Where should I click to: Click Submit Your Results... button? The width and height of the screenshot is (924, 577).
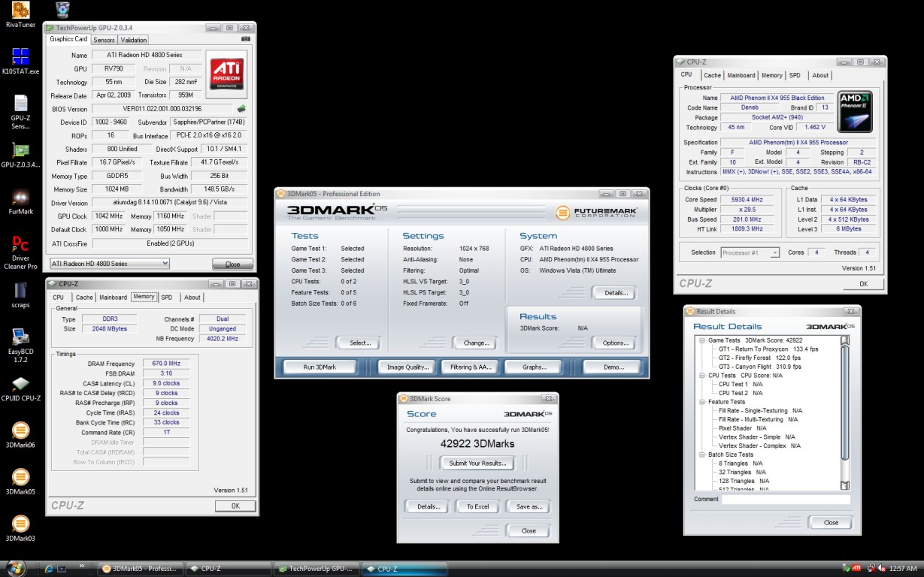[x=478, y=463]
